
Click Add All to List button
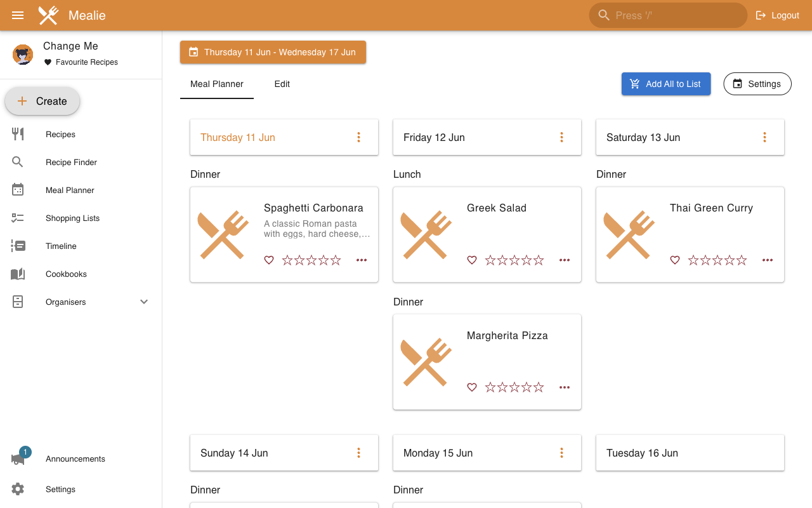(x=666, y=84)
